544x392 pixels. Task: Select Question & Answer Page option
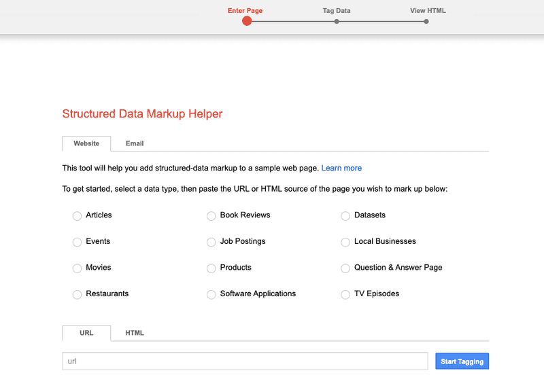click(345, 268)
